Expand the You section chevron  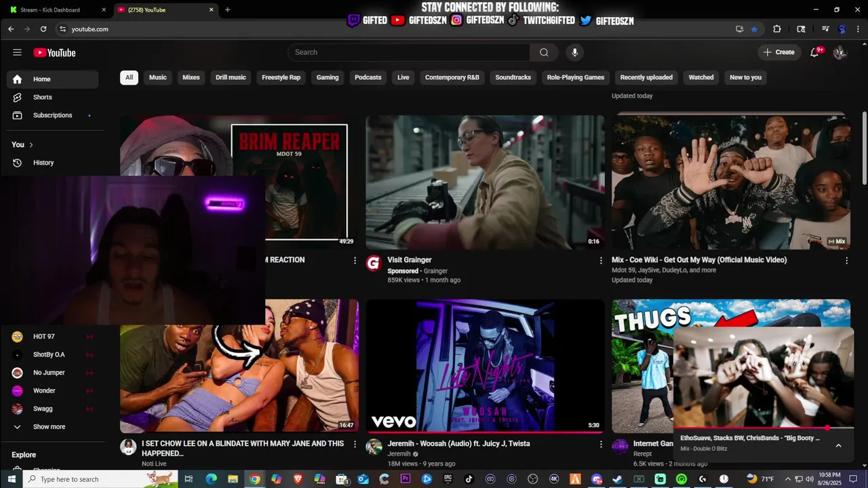coord(31,144)
